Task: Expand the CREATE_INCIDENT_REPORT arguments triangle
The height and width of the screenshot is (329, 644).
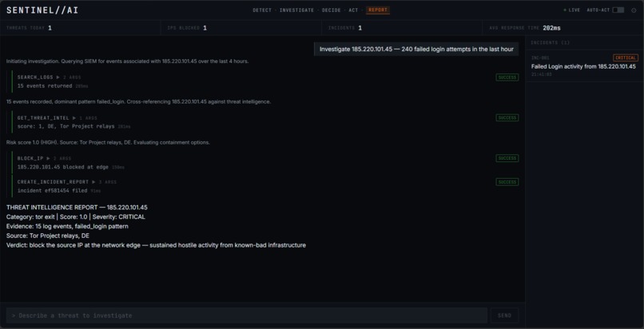Action: pyautogui.click(x=93, y=182)
